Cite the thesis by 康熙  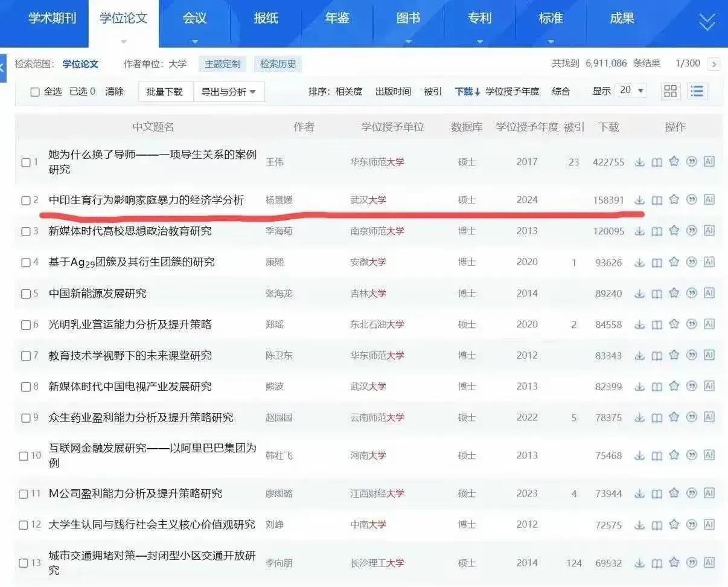[x=692, y=262]
